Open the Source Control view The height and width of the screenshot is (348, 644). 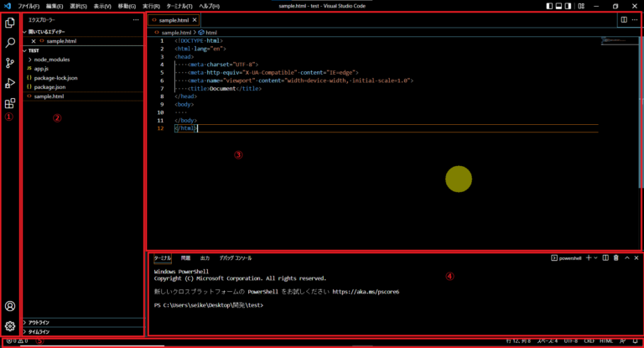point(10,63)
